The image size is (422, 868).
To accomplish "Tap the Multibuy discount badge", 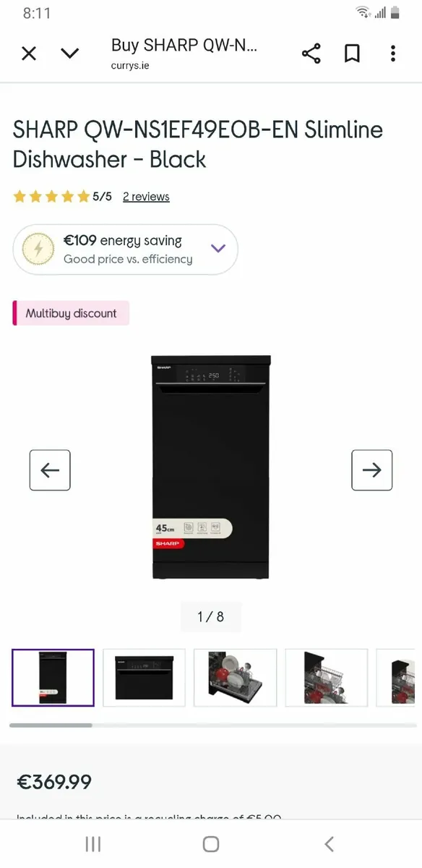I will point(71,313).
